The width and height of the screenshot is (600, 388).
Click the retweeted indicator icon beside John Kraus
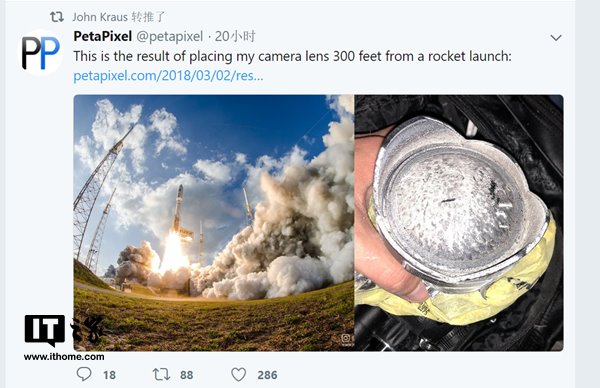pos(57,17)
